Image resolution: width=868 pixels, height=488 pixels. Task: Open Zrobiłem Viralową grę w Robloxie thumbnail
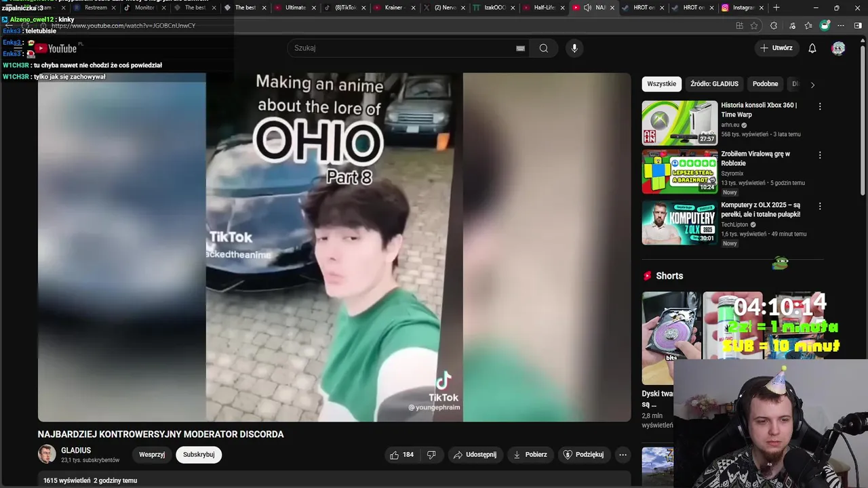tap(679, 171)
